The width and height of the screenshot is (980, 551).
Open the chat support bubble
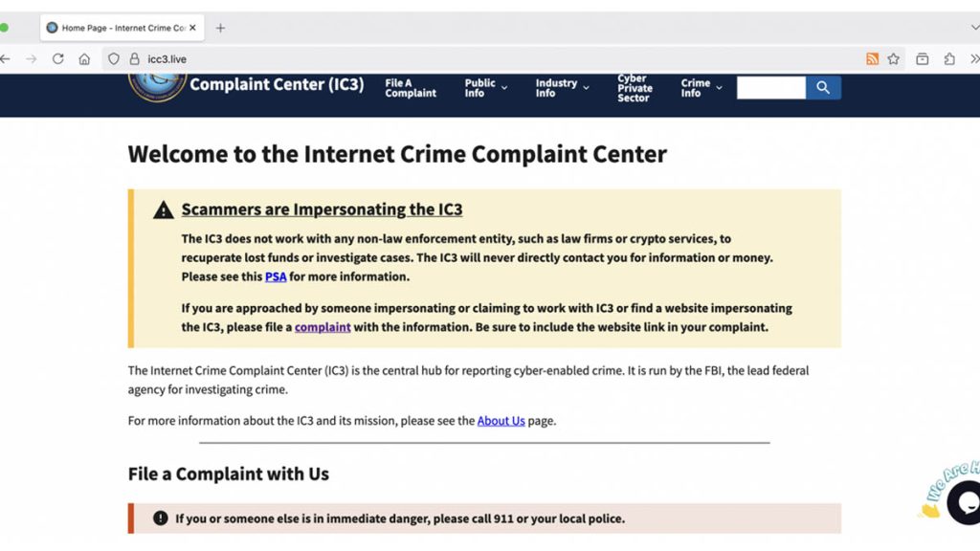[x=965, y=502]
